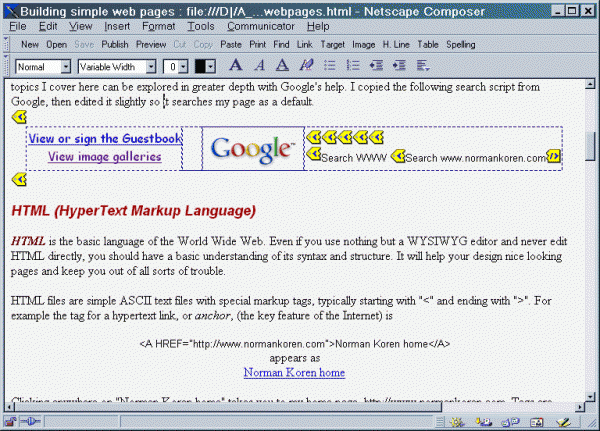Click the Italic A formatting icon
The image size is (600, 431).
click(260, 66)
